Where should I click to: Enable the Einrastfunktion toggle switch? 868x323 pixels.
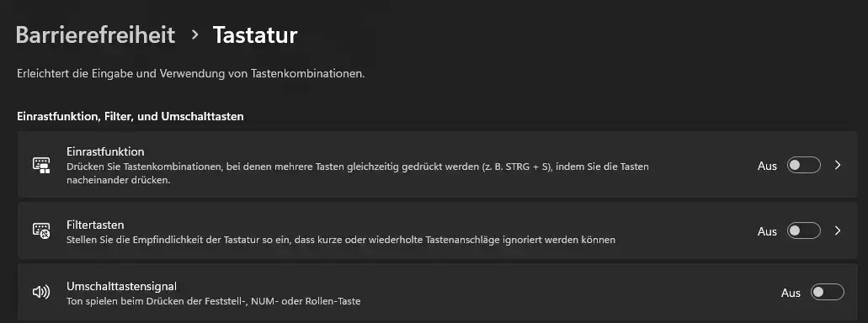pos(804,165)
